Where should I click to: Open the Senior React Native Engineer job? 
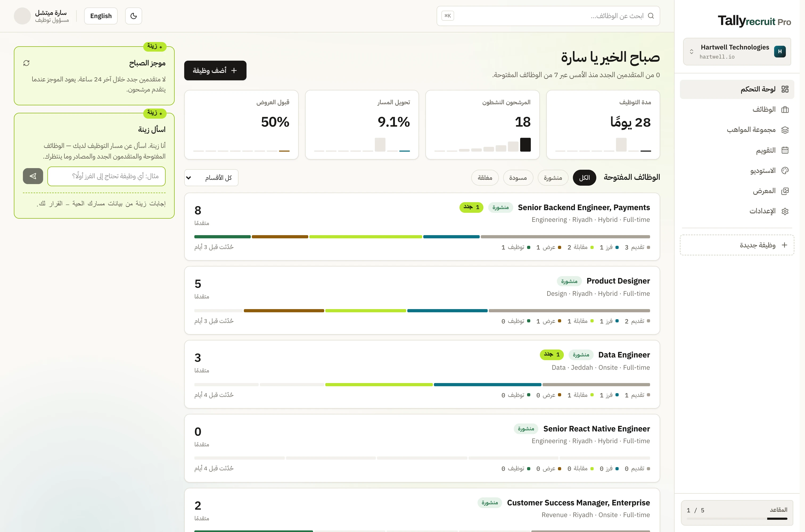click(422, 448)
